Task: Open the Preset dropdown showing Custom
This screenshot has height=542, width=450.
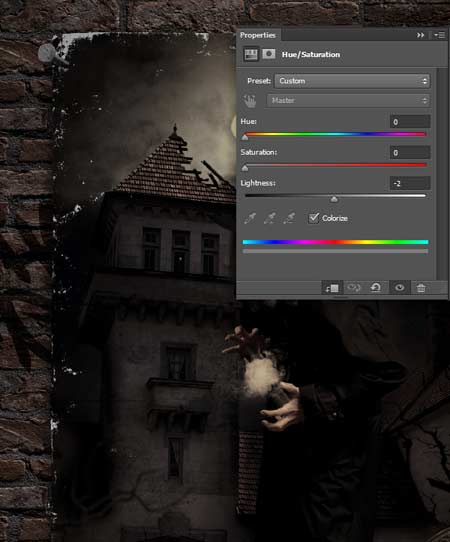Action: 352,81
